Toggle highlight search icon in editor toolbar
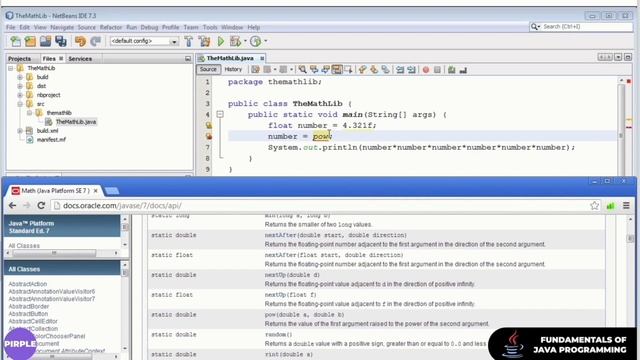 (x=337, y=70)
